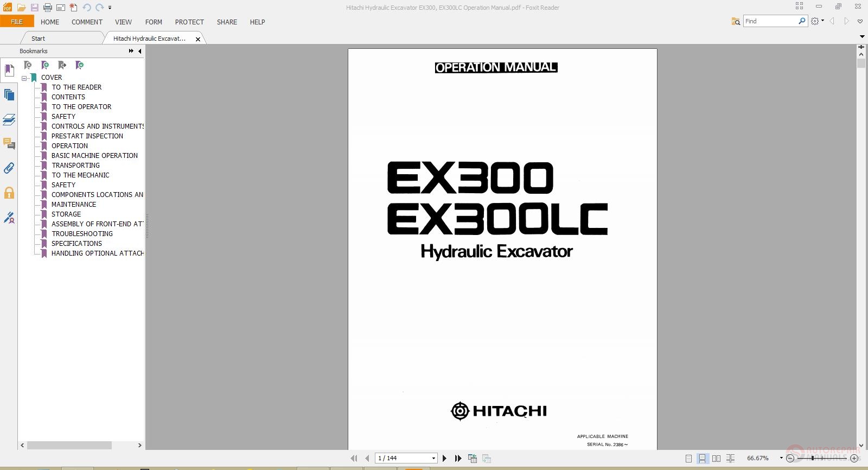
Task: Open the Pages thumbnails panel in the sidebar
Action: pyautogui.click(x=9, y=95)
